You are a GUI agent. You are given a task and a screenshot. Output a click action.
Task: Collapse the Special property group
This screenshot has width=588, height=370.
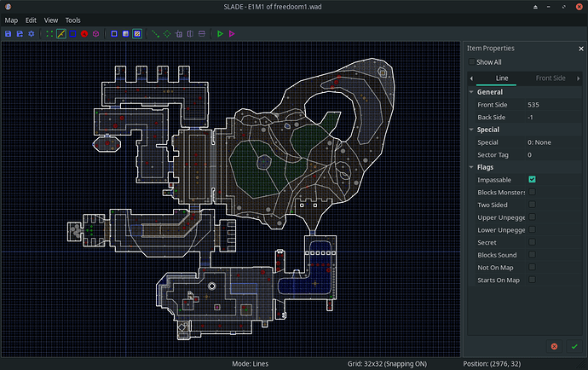click(470, 130)
